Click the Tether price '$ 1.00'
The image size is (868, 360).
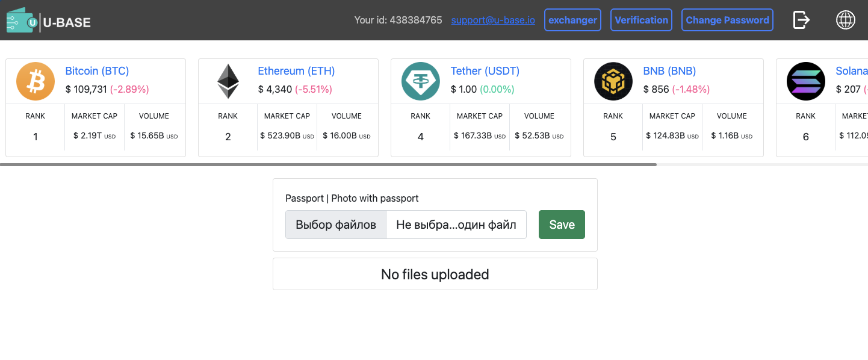[463, 89]
